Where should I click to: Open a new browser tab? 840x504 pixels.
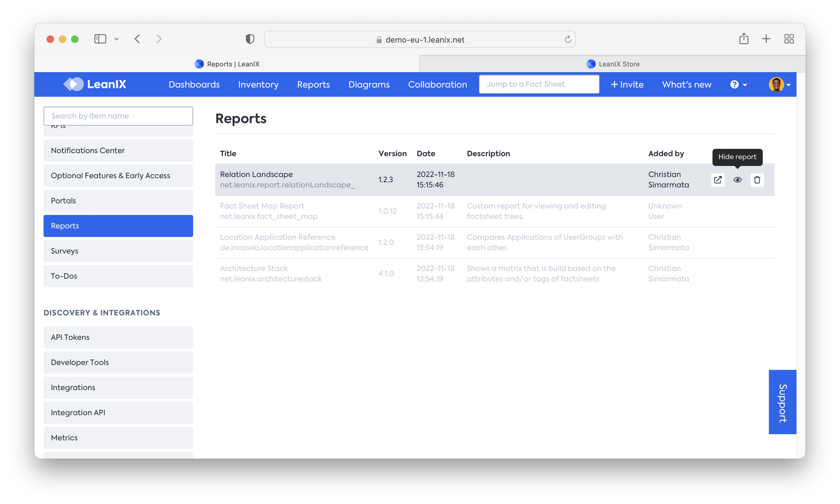tap(766, 39)
